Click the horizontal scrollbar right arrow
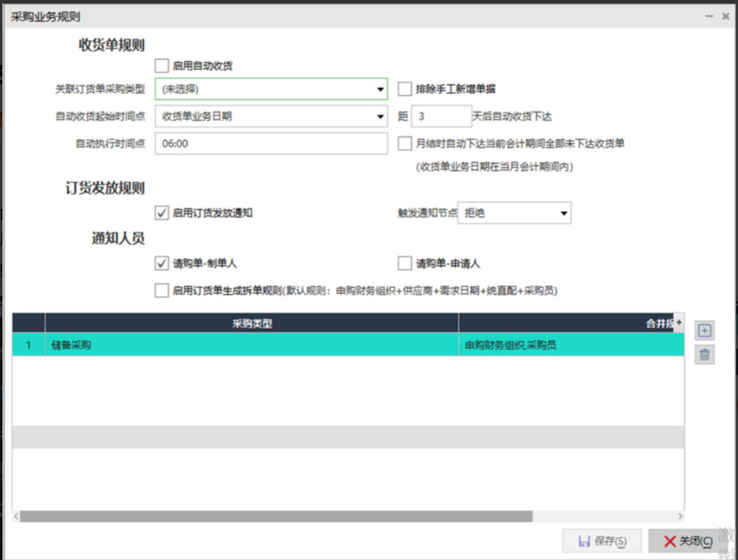The height and width of the screenshot is (560, 738). (680, 517)
